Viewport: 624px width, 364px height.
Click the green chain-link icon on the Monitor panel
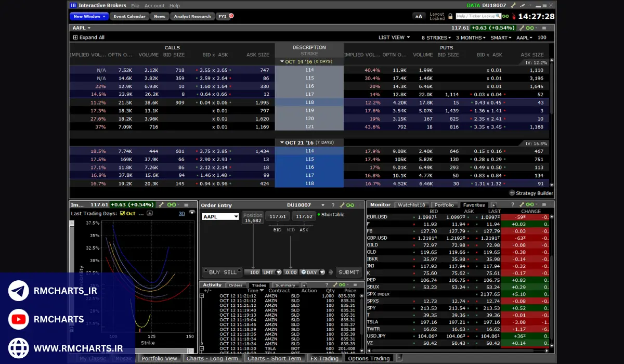(530, 204)
